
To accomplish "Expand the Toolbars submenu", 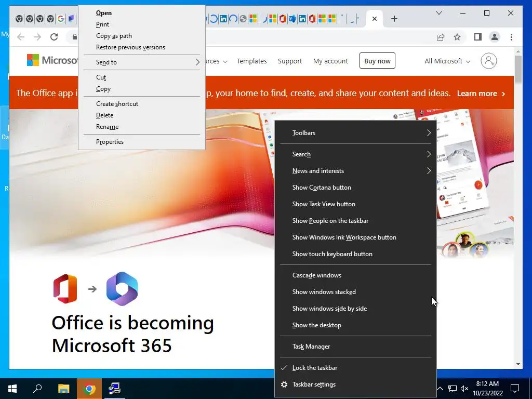I will [355, 133].
